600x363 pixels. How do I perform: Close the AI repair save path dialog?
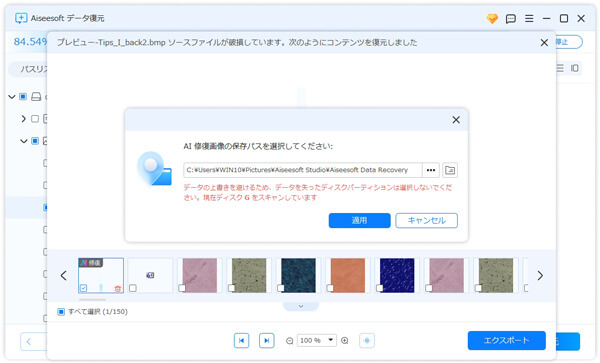pos(456,120)
